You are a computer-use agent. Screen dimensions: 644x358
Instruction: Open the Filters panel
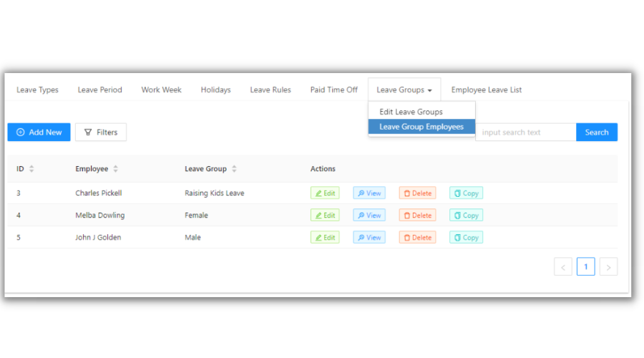pos(101,132)
